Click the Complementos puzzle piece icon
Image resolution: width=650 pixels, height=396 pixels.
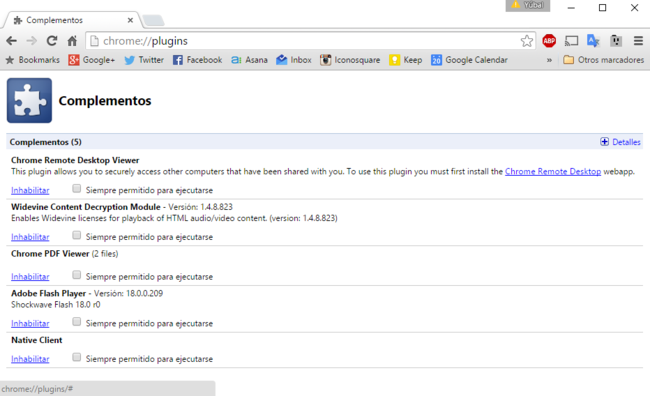(29, 100)
